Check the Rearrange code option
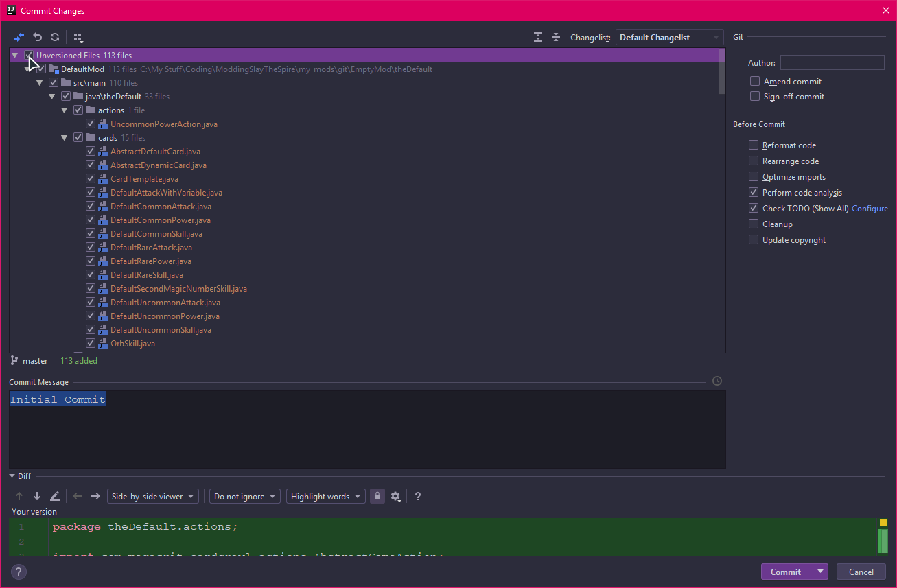The width and height of the screenshot is (897, 588). pos(754,161)
